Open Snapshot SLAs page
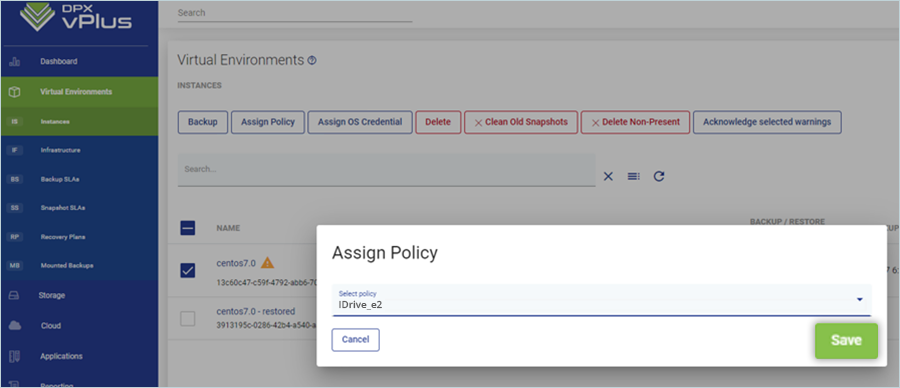The image size is (900, 388). [x=79, y=208]
